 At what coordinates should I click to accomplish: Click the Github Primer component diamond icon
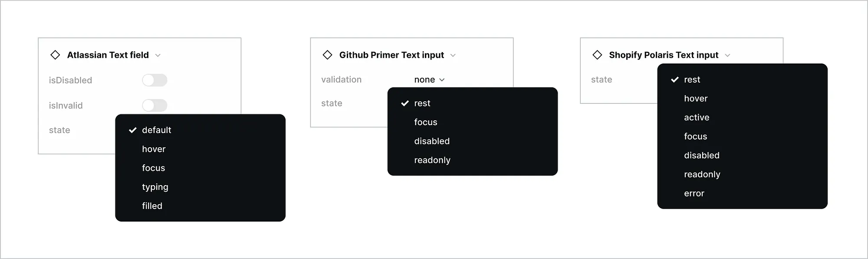[328, 55]
